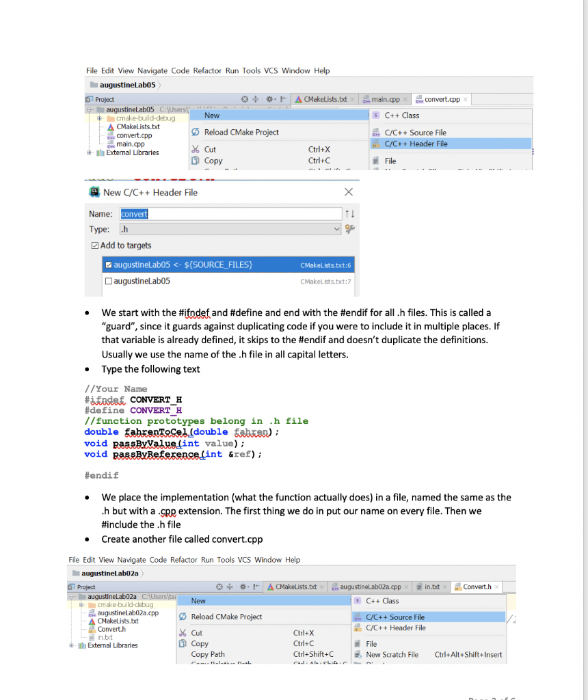Click the copy icon next to Copy in augustineLab02a menu
Image resolution: width=588 pixels, height=700 pixels.
[x=183, y=643]
